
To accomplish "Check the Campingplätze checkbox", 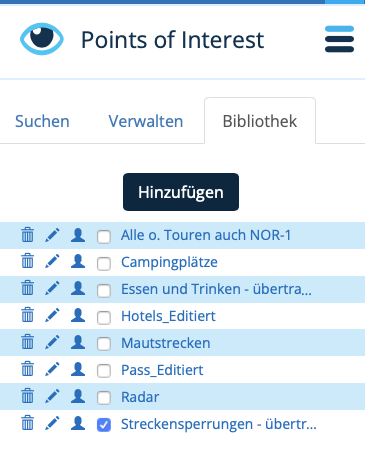I will coord(104,264).
